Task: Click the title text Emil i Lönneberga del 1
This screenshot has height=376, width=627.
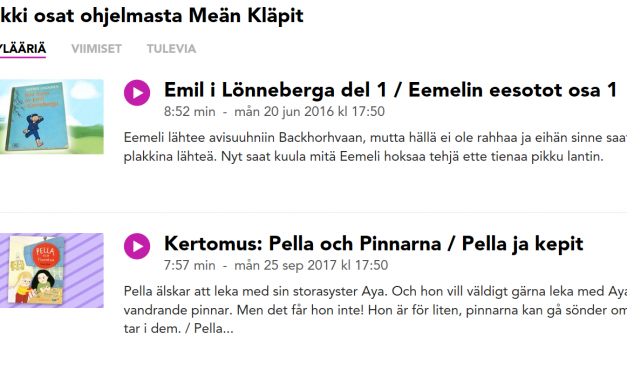Action: (x=276, y=90)
